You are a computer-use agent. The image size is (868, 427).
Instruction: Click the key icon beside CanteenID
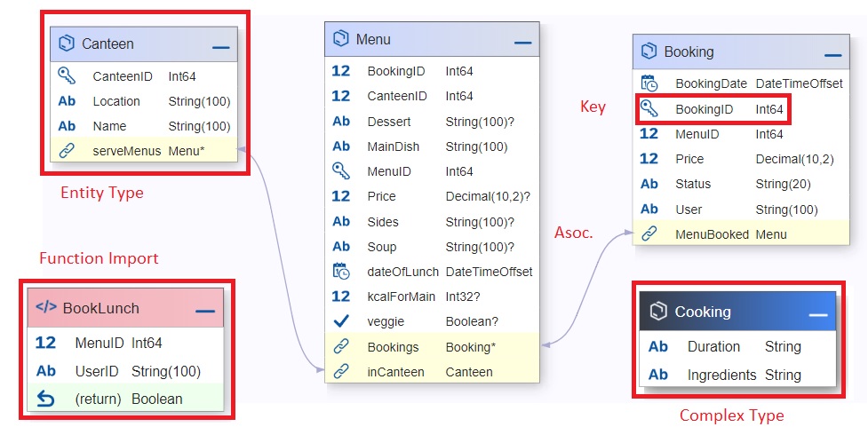pyautogui.click(x=67, y=76)
